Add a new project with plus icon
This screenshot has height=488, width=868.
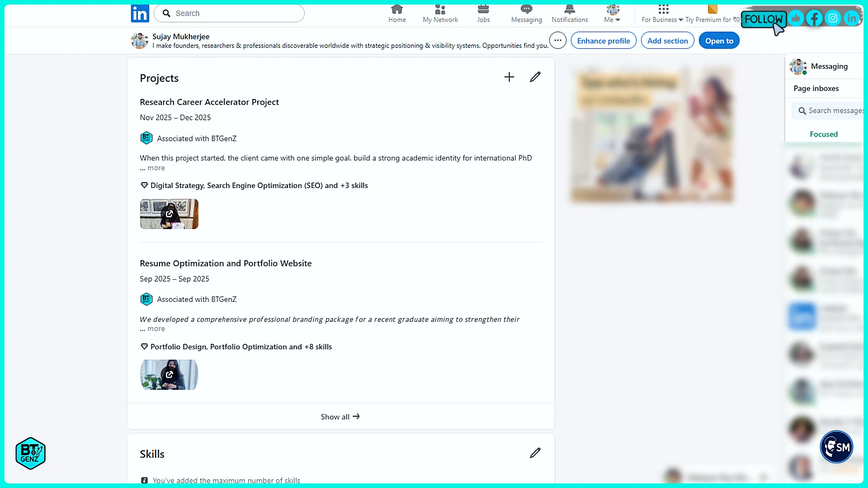coord(509,77)
